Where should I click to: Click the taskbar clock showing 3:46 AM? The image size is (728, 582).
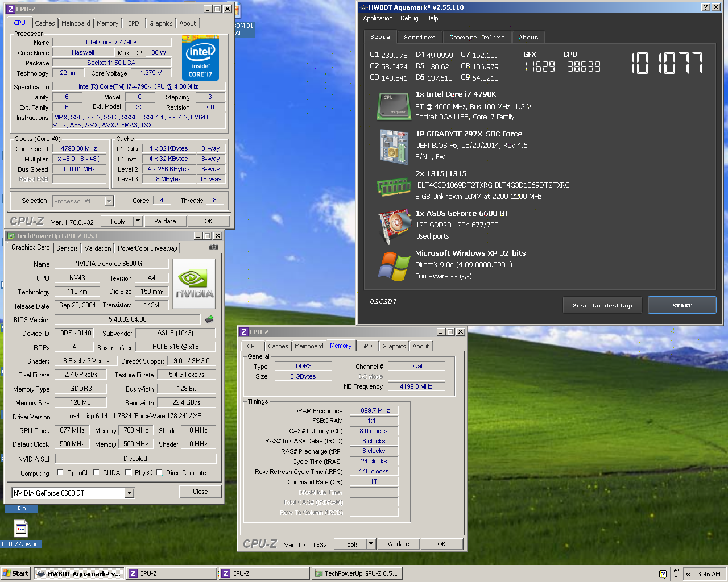709,574
